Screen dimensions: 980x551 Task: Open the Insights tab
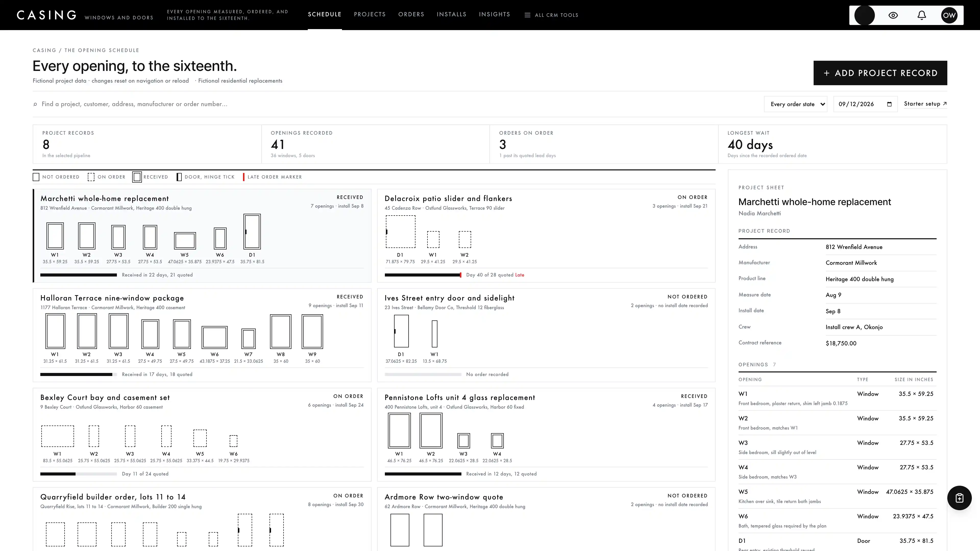pyautogui.click(x=495, y=15)
